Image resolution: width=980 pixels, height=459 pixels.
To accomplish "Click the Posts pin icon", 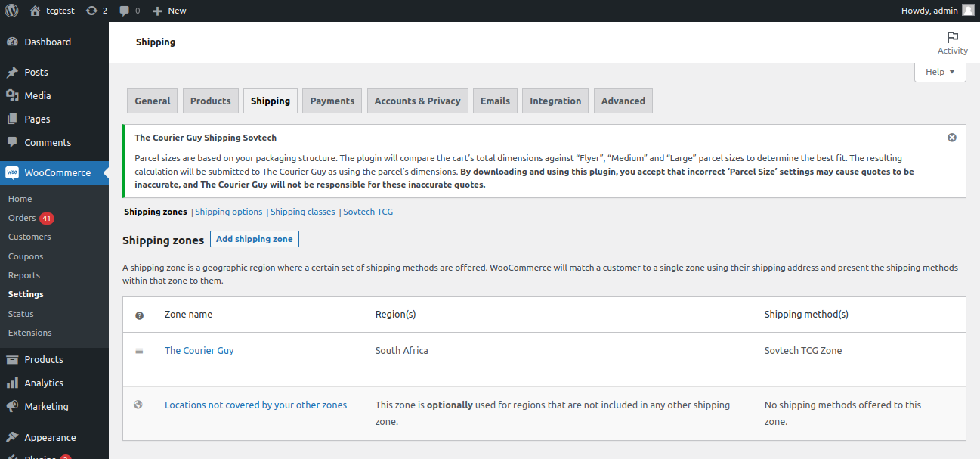I will [x=12, y=73].
